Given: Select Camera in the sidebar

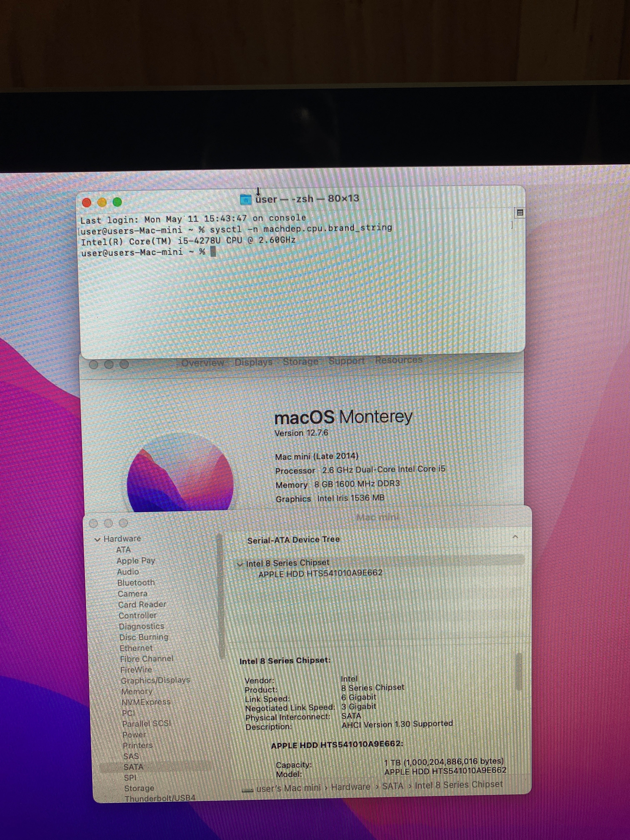Looking at the screenshot, I should tap(132, 594).
